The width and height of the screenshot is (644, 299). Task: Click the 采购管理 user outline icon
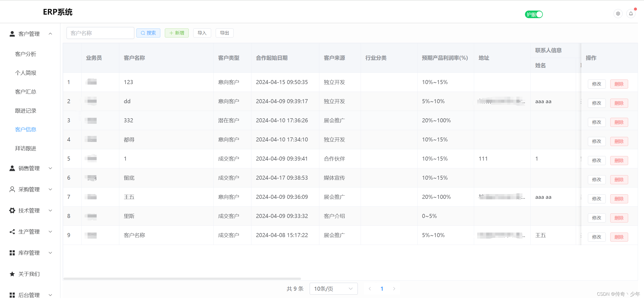[x=12, y=189]
